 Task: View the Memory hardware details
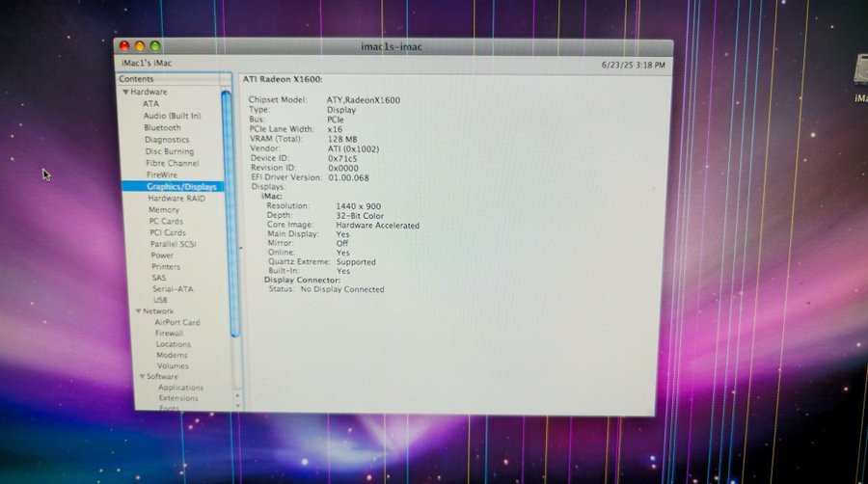point(164,209)
